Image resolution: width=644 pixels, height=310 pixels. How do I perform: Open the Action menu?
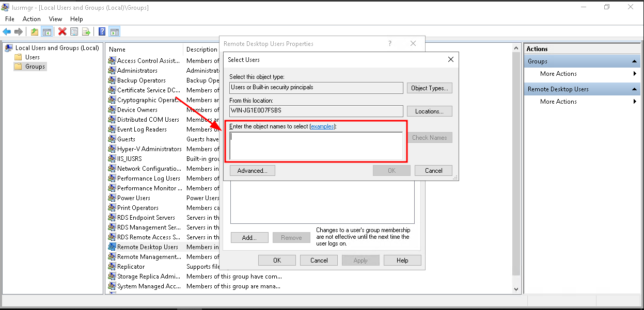click(32, 19)
